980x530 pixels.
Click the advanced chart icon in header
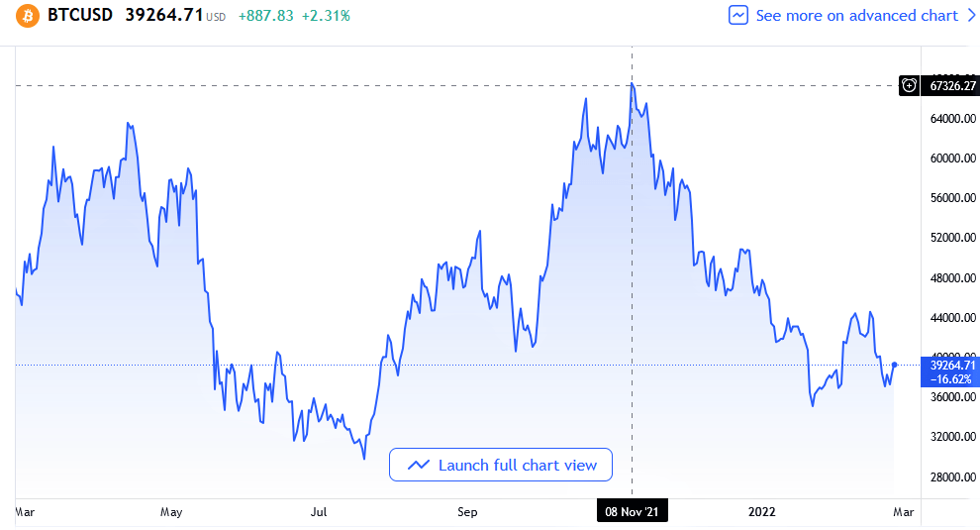(738, 16)
